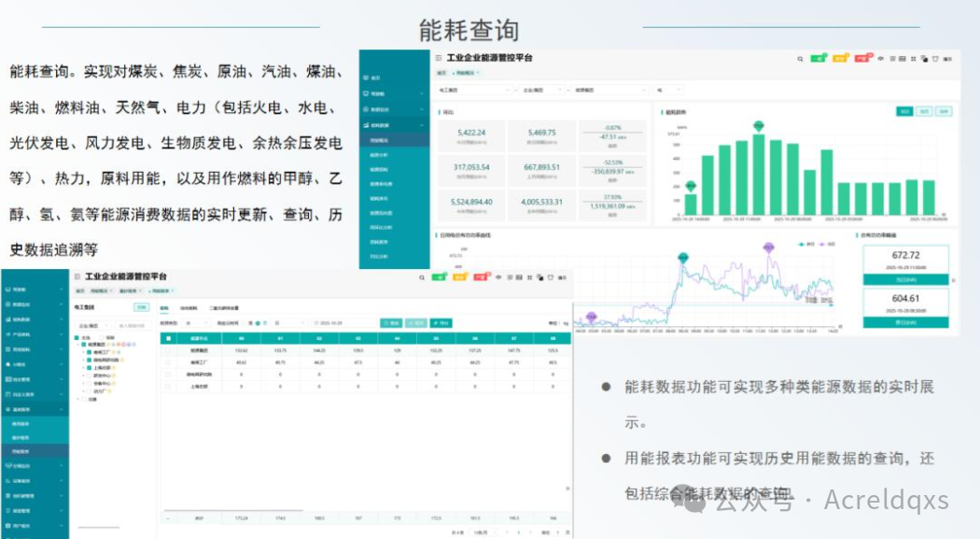
Task: Click shield icon in lower report header
Action: pyautogui.click(x=551, y=277)
